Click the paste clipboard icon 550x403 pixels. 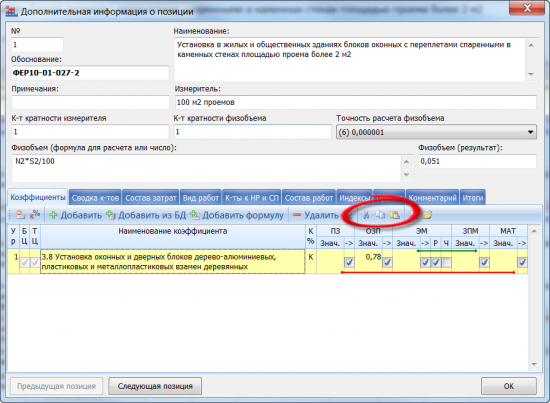[395, 215]
